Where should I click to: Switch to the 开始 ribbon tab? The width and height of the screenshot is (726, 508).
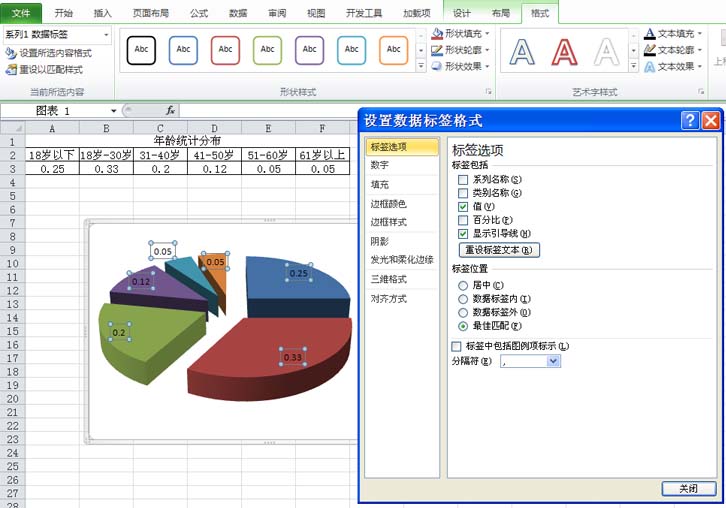click(x=63, y=13)
